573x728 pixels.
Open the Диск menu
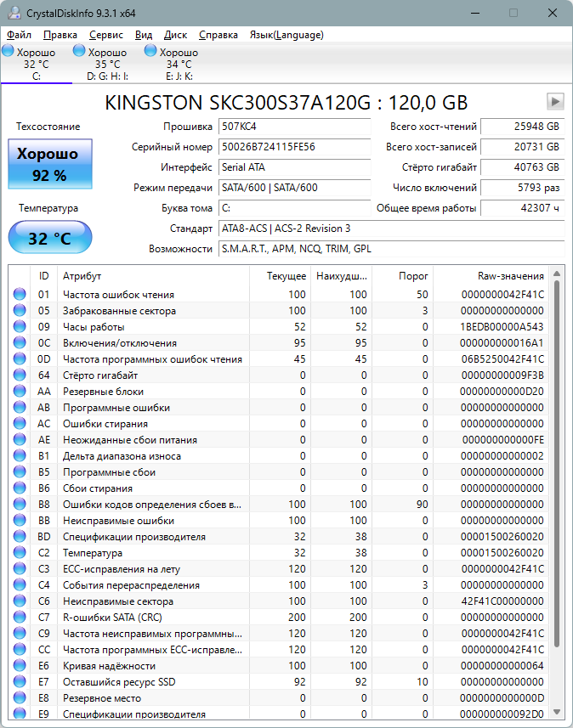175,35
